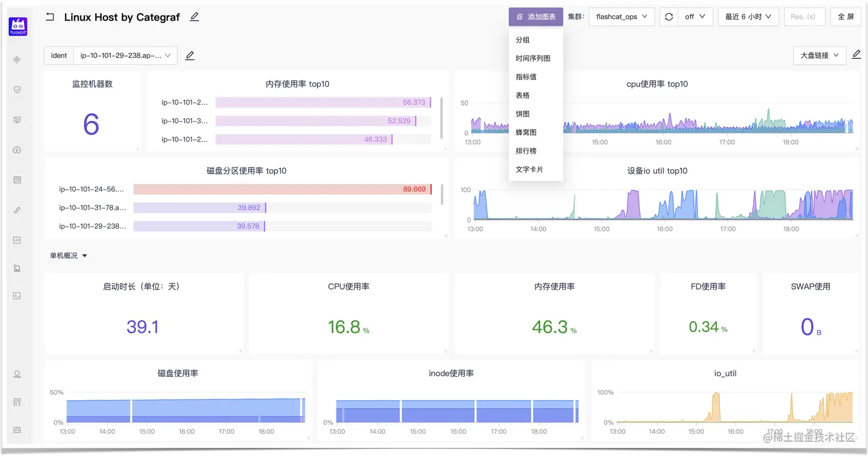Select the infrastructure icon in the left sidebar

coord(17,59)
